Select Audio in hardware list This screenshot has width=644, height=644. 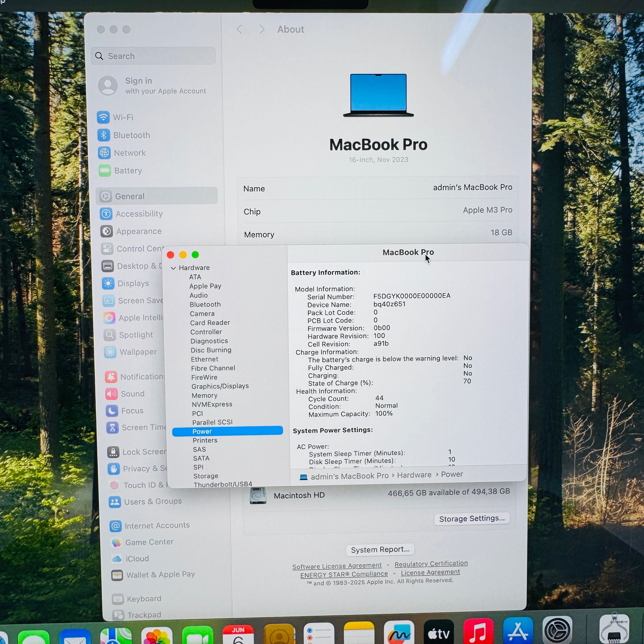[x=198, y=295]
